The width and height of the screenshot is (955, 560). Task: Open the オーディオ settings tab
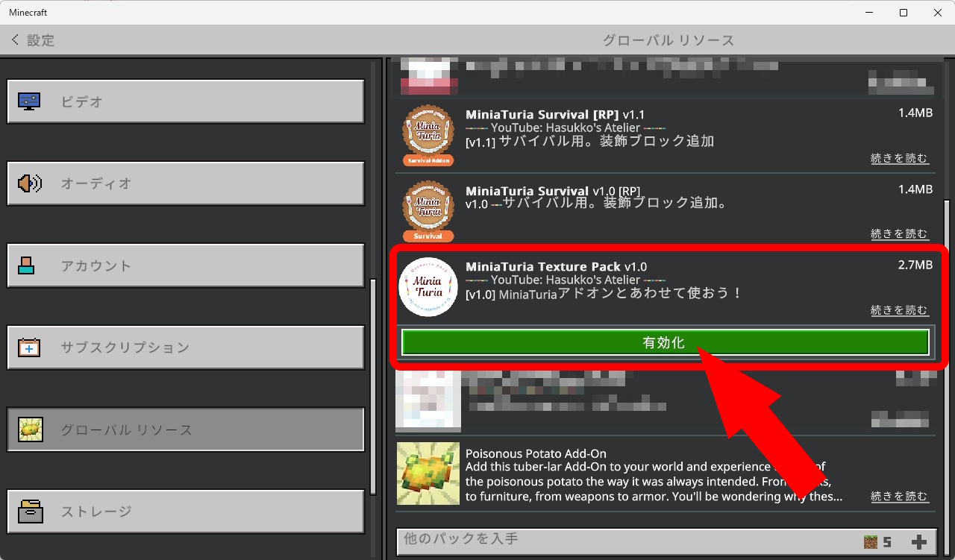pos(186,183)
